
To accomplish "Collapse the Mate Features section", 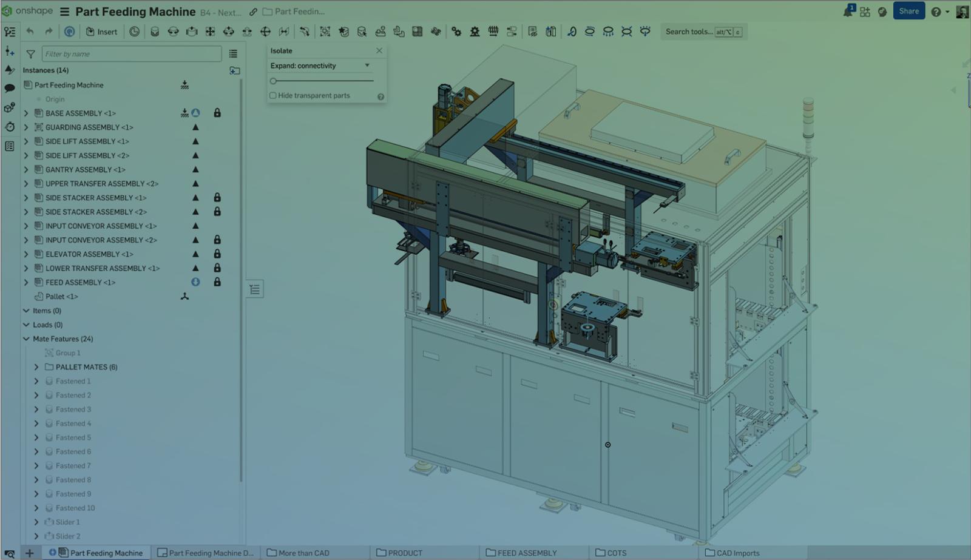I will click(26, 339).
